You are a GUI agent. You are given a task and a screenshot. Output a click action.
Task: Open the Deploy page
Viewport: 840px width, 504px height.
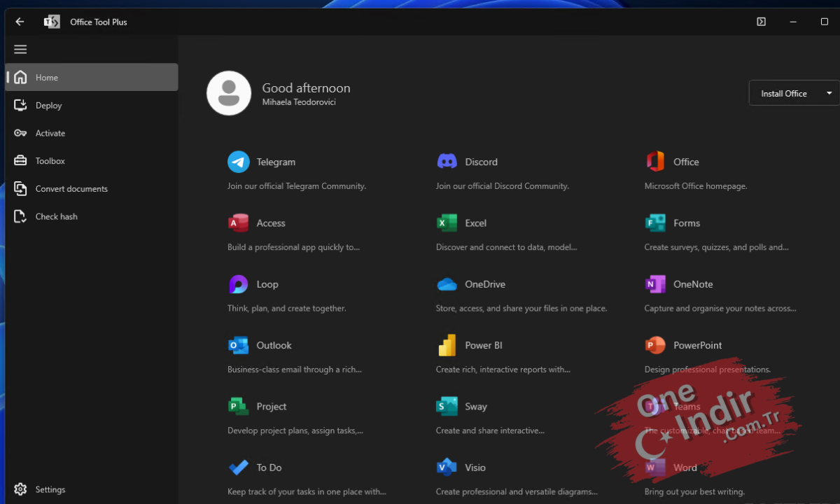click(x=92, y=105)
